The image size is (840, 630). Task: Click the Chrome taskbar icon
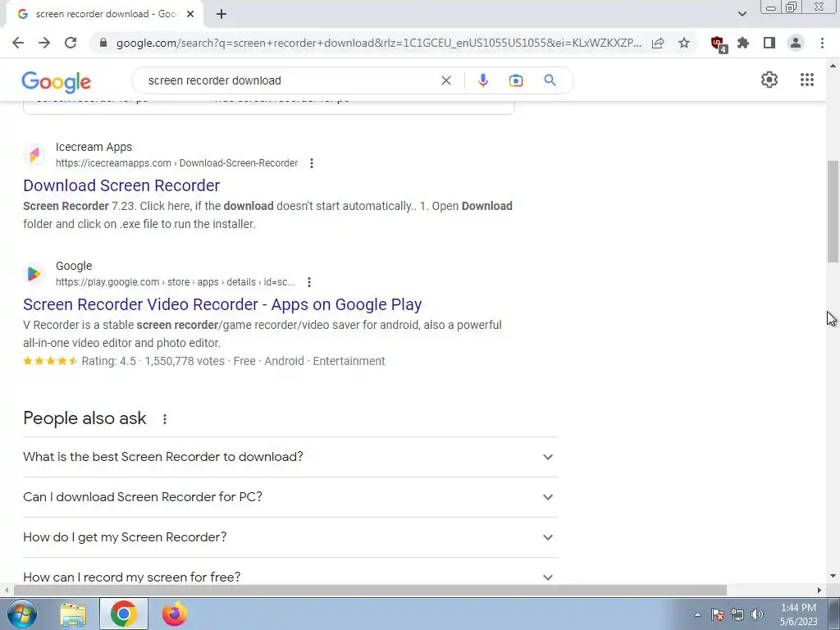click(x=124, y=614)
